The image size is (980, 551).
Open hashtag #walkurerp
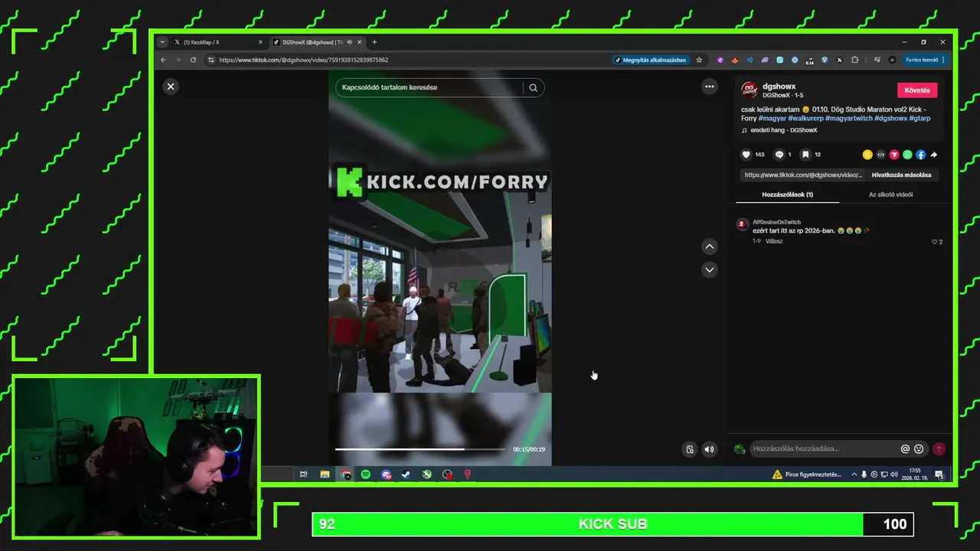(x=805, y=119)
